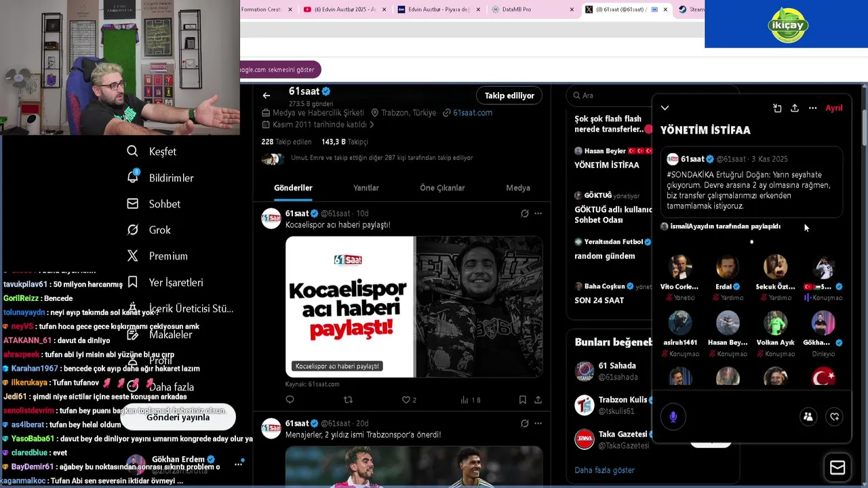Viewport: 868px width, 488px height.
Task: Open Makaleler in the sidebar
Action: 159,334
